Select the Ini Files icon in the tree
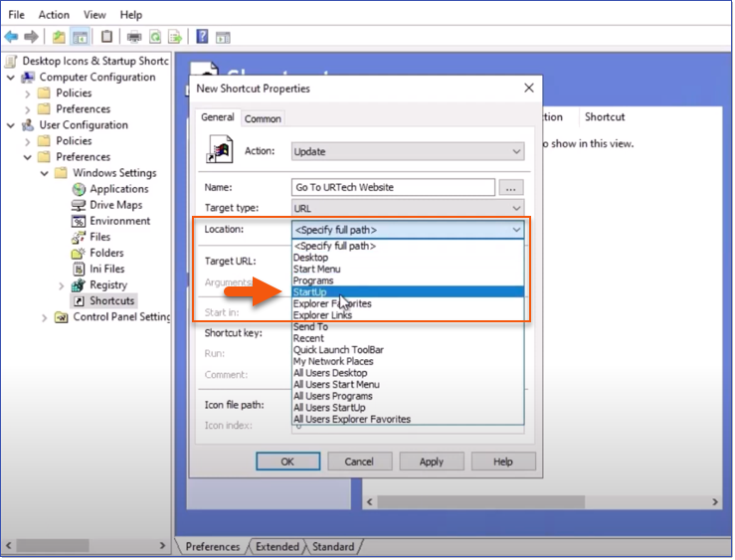 (x=79, y=269)
